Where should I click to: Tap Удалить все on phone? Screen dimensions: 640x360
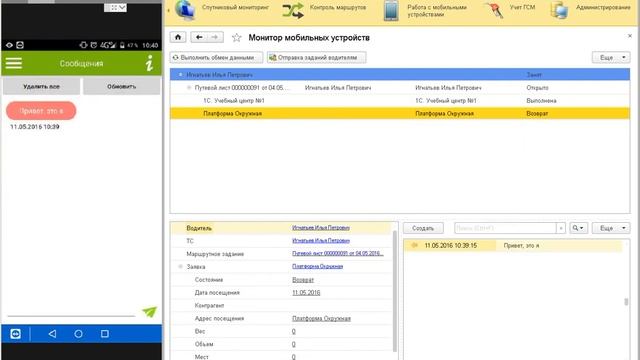[x=41, y=87]
